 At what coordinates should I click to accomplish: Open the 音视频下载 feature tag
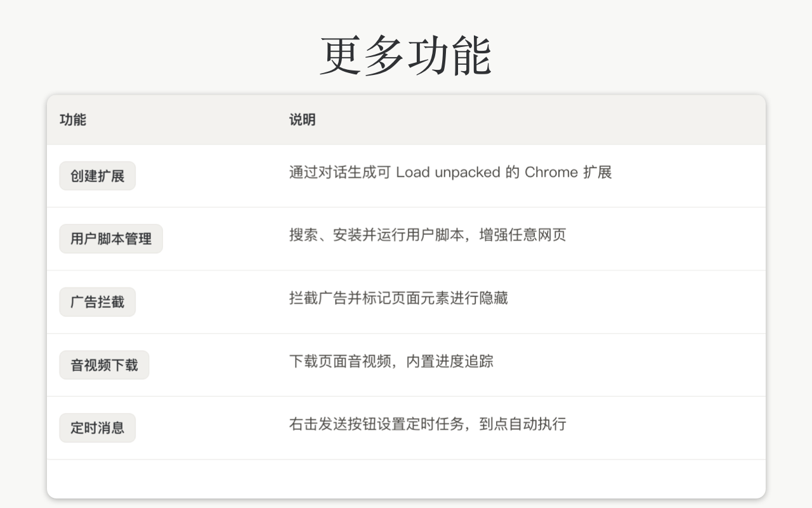(x=104, y=365)
